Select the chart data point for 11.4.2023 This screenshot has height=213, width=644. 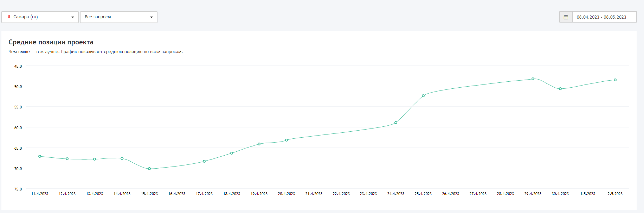[40, 156]
